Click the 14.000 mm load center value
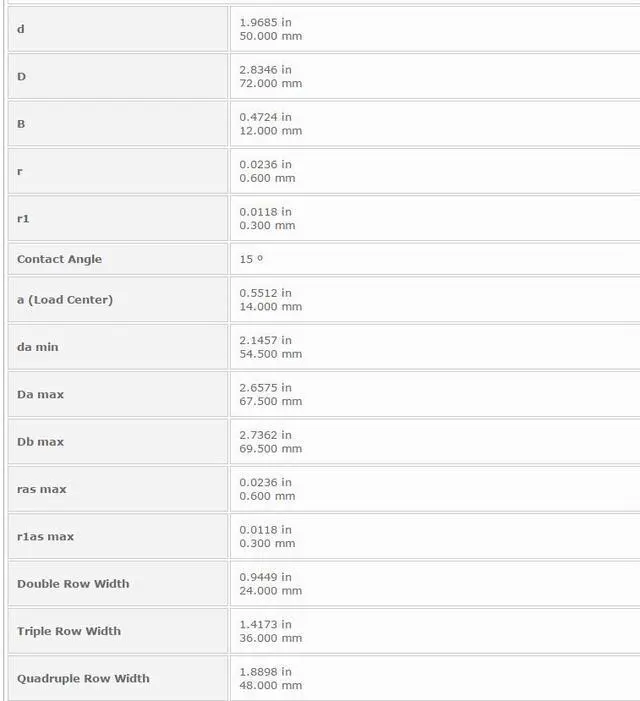 [270, 307]
